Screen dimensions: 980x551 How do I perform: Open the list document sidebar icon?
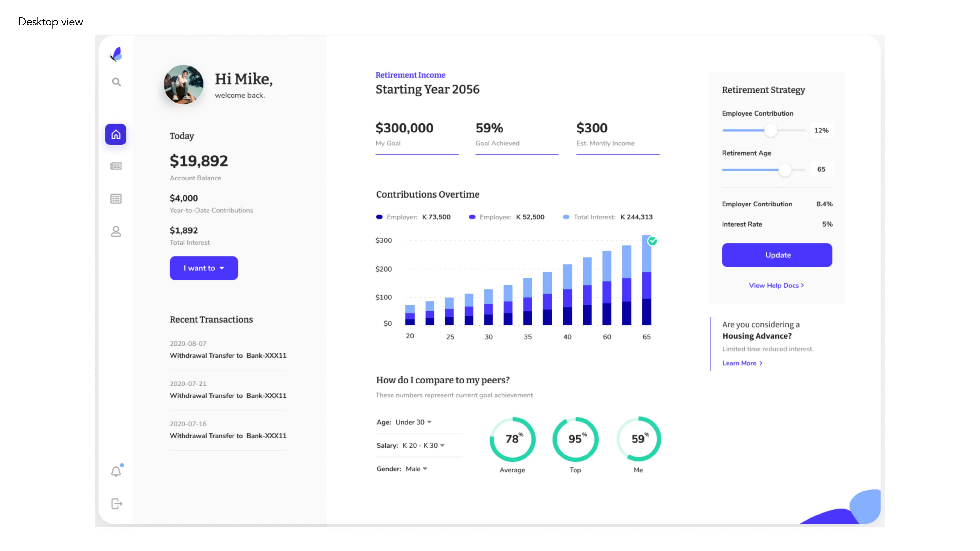[x=116, y=199]
